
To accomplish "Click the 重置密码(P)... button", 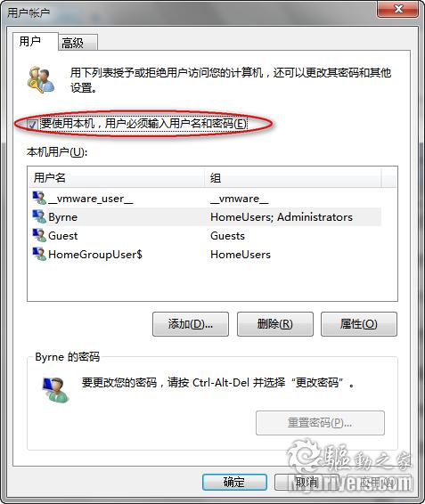I will [x=320, y=423].
